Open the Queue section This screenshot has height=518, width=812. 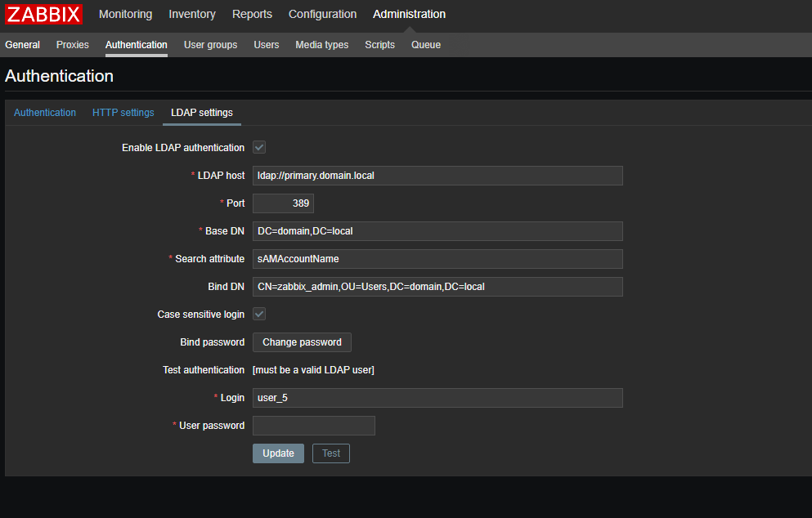[426, 45]
